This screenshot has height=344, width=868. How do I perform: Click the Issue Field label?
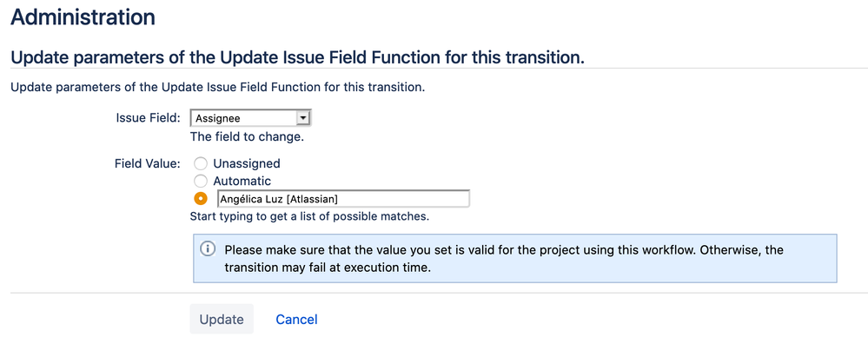149,118
